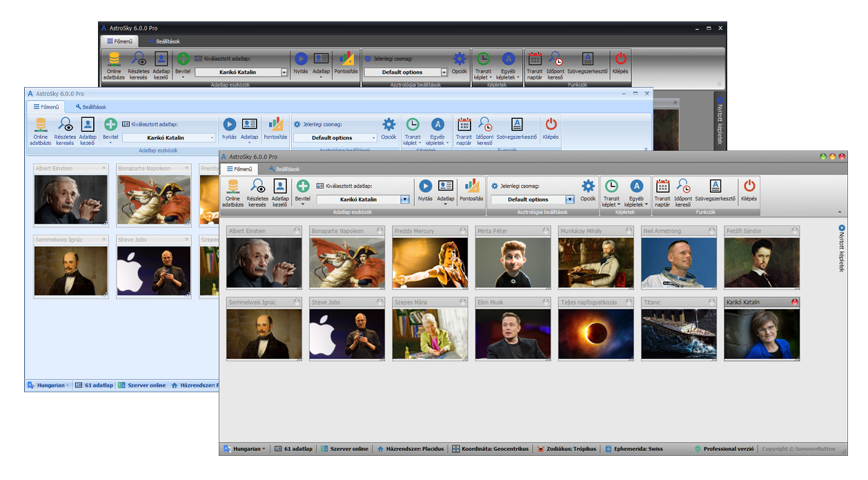
Task: Switch to Beállítások tab in the blue window
Action: (91, 107)
